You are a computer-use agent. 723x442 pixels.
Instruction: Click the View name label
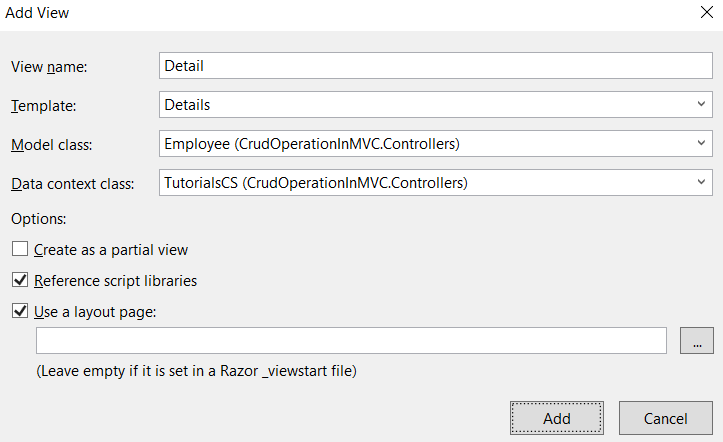[49, 67]
